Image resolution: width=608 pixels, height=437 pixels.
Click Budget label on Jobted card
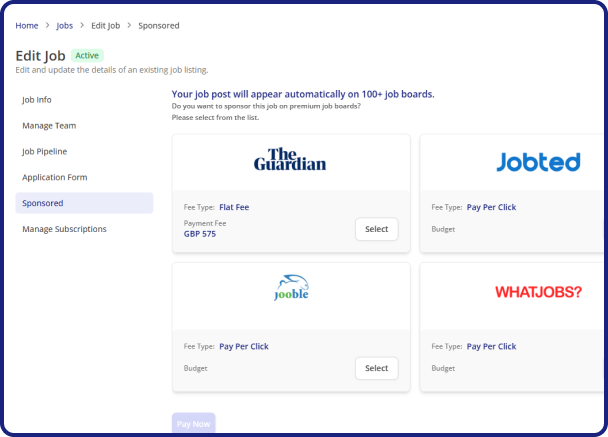443,229
